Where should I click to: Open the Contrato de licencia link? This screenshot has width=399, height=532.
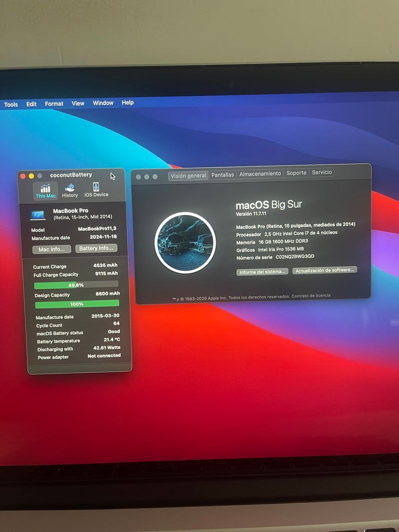311,296
